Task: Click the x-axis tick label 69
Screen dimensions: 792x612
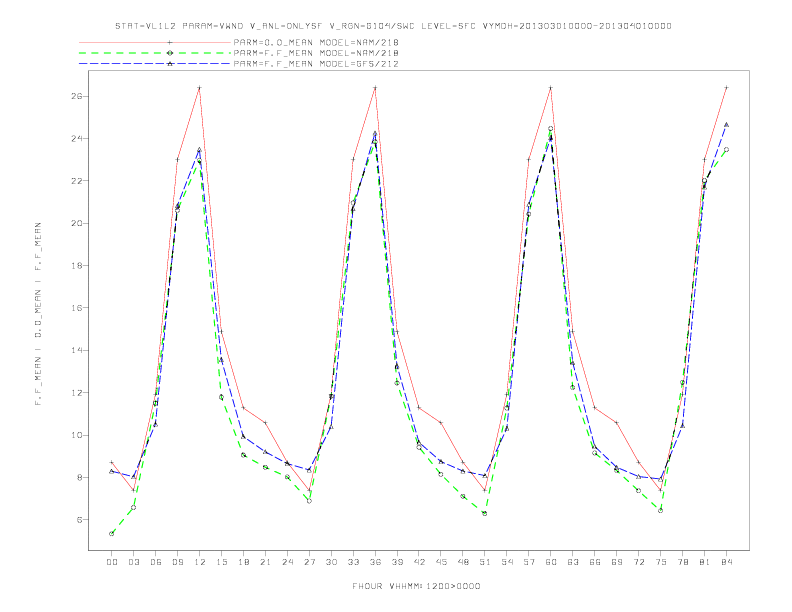Action: point(617,562)
